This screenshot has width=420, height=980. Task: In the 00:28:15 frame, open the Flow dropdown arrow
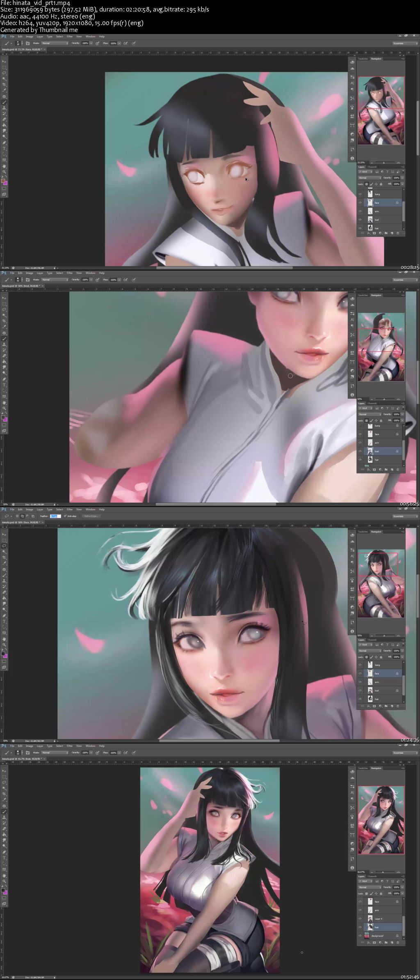point(119,43)
